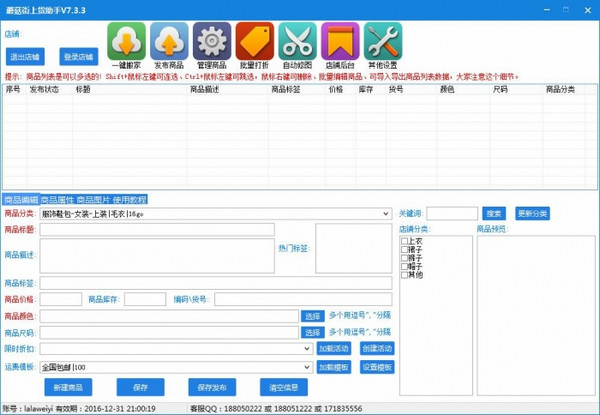The height and width of the screenshot is (415, 600).
Task: Launch the 自动抠图 scissors tool
Action: click(x=297, y=42)
